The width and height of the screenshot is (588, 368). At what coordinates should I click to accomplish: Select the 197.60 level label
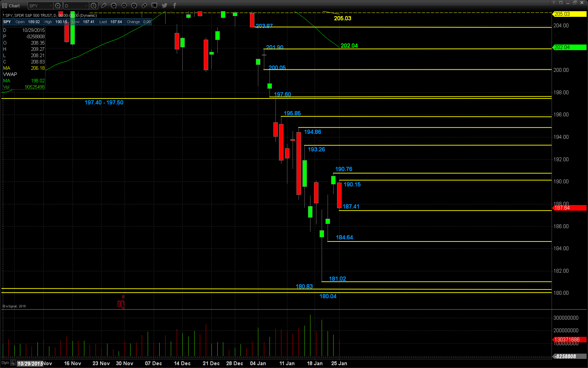point(282,94)
